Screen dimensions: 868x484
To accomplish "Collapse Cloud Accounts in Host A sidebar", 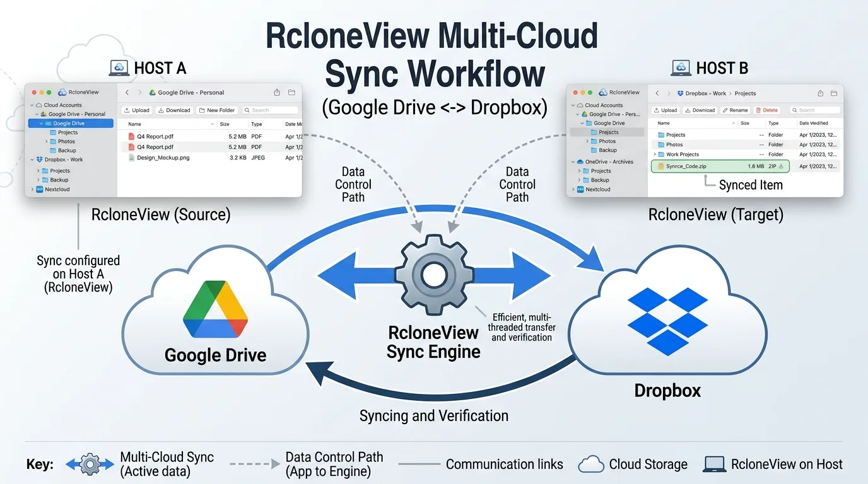I will 32,105.
